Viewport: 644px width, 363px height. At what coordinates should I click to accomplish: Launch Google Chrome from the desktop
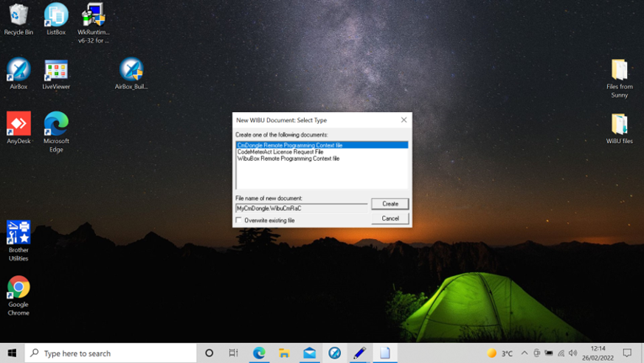pos(18,288)
